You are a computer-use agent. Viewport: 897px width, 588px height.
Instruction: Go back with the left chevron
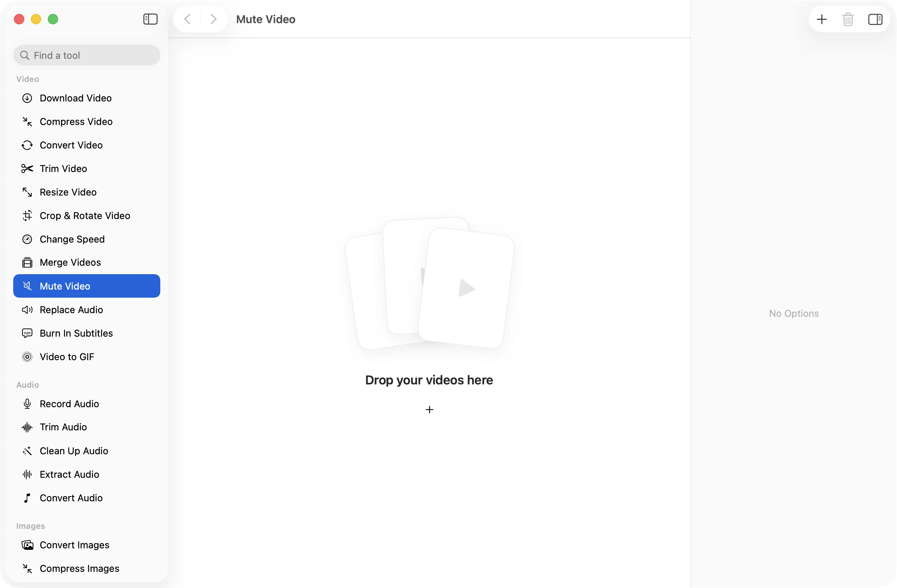tap(187, 19)
